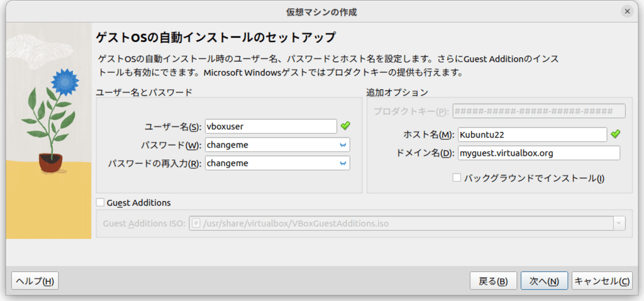The height and width of the screenshot is (301, 644).
Task: Go to the next step with 次へ
Action: click(544, 281)
